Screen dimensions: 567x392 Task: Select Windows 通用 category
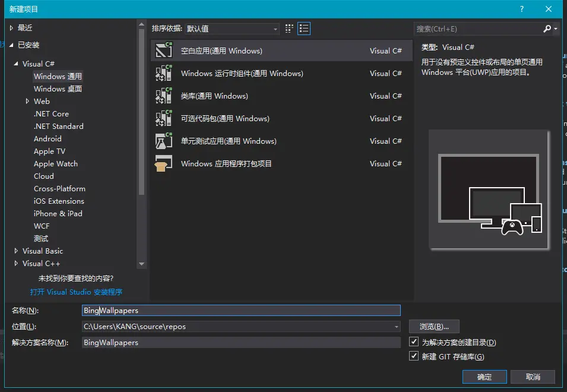(58, 76)
